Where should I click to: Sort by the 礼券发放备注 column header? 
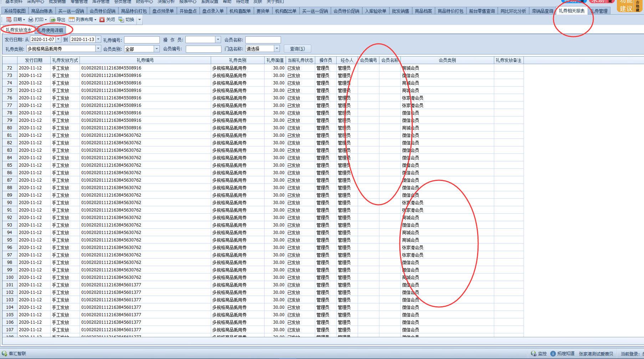tap(508, 60)
